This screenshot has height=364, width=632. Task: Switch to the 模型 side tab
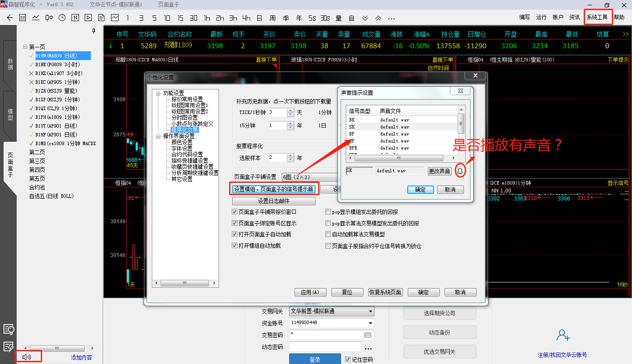tap(10, 114)
